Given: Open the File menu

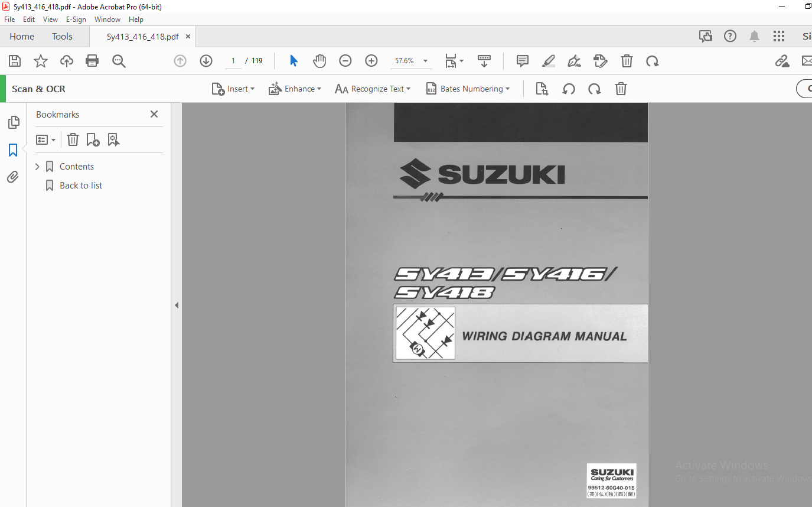Looking at the screenshot, I should [x=9, y=19].
